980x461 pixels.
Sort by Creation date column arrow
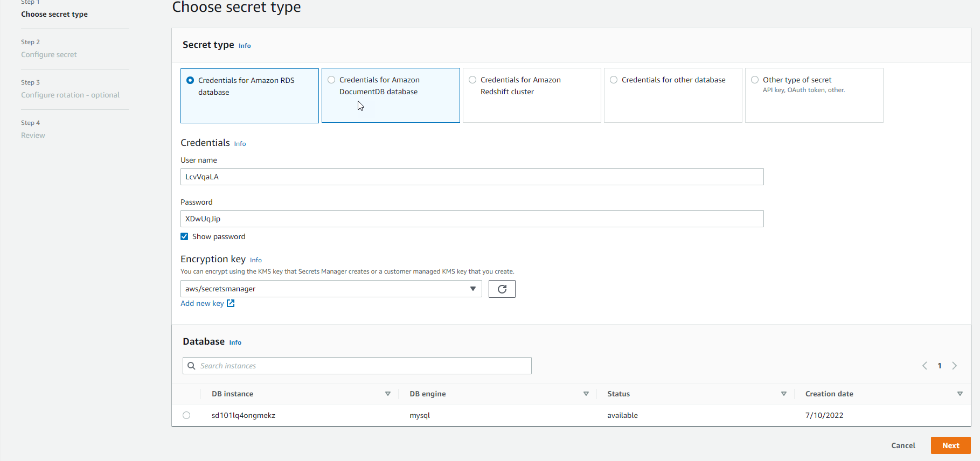pos(960,394)
